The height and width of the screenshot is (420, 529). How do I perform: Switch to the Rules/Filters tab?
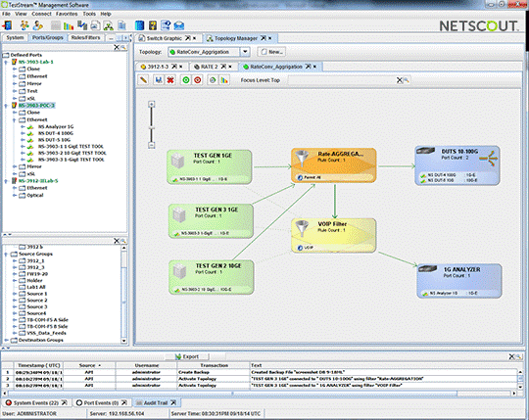click(85, 38)
